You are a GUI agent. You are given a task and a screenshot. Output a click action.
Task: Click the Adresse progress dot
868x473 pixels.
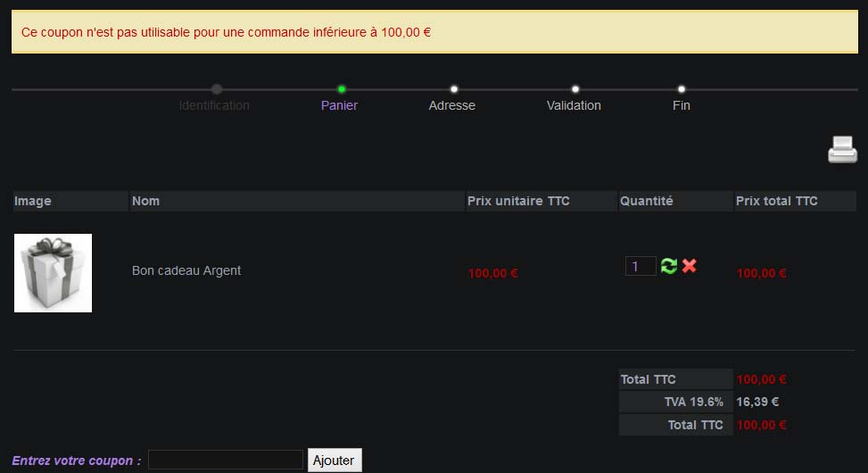coord(454,89)
